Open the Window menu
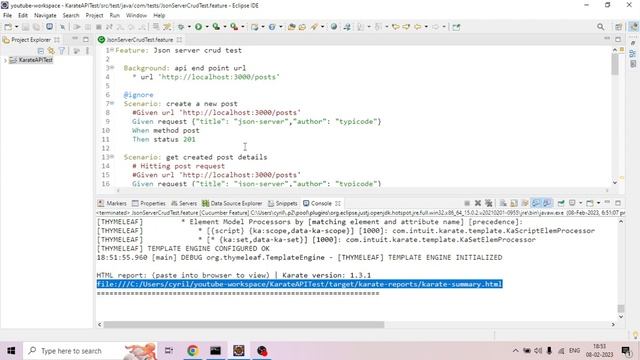Viewport: 640px width, 360px height. pos(136,16)
